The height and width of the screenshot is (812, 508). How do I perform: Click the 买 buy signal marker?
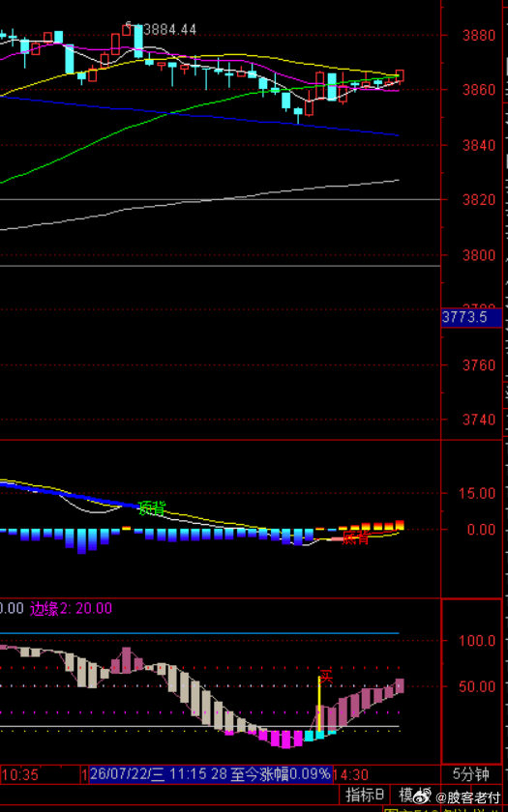tap(325, 677)
